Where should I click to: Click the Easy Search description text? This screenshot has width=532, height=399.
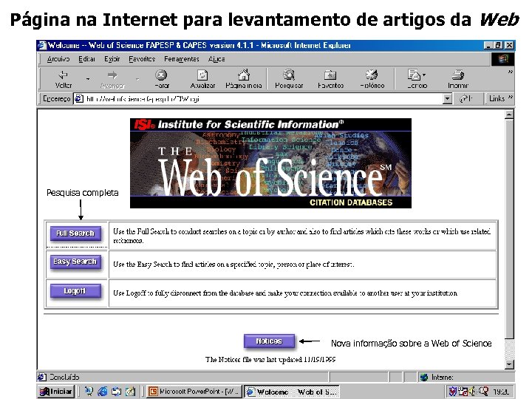pyautogui.click(x=233, y=265)
